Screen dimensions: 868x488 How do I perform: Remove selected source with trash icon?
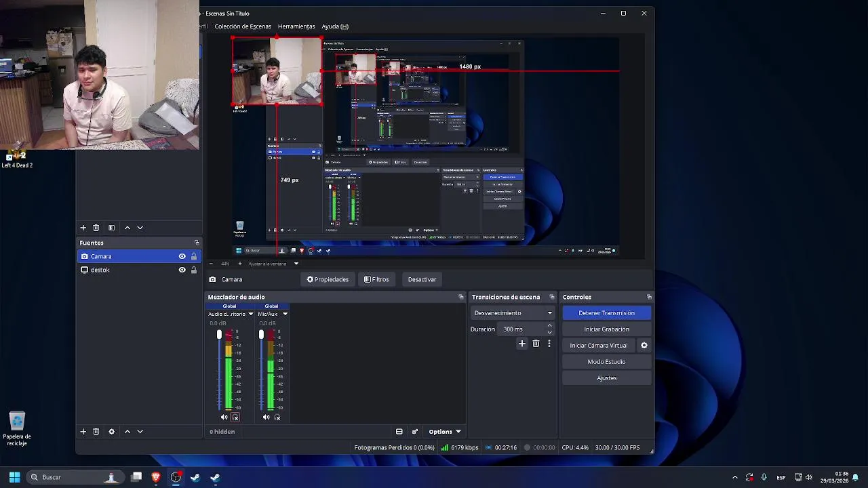click(96, 431)
